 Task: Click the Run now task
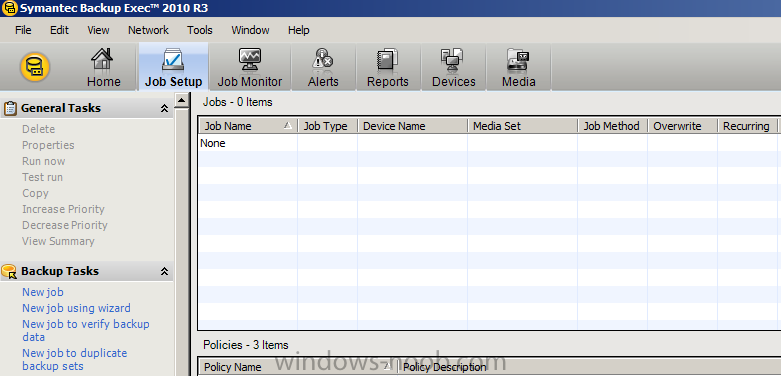tap(44, 161)
